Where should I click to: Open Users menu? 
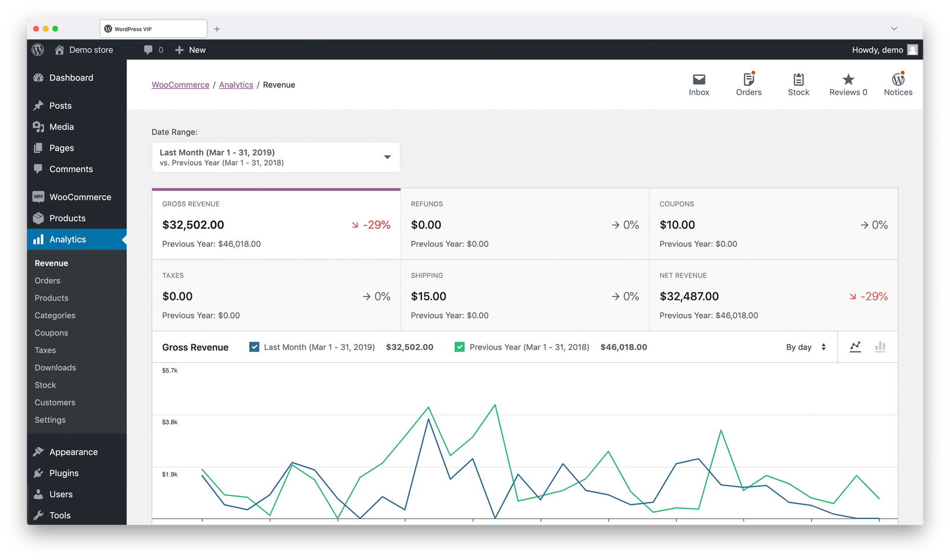(77, 494)
